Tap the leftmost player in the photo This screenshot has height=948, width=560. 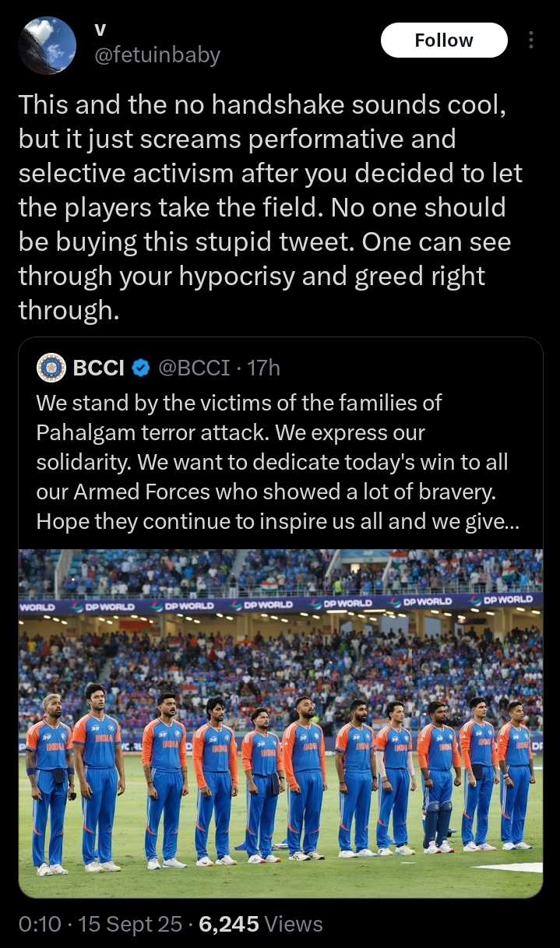point(49,779)
